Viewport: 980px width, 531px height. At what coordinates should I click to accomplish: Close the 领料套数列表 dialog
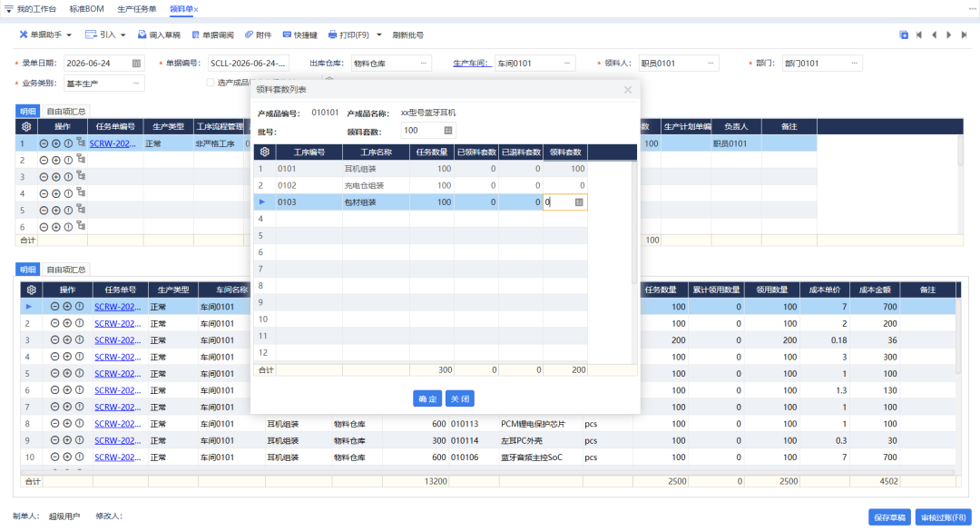[628, 90]
